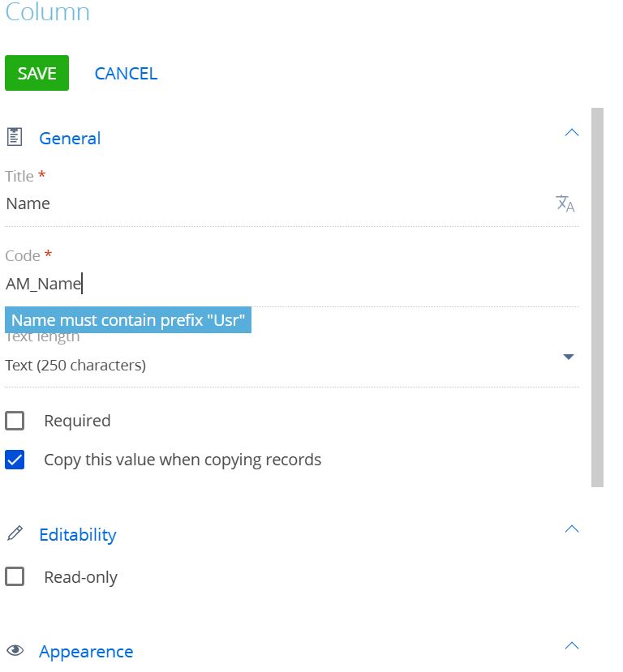Click the General section heading

pos(70,139)
